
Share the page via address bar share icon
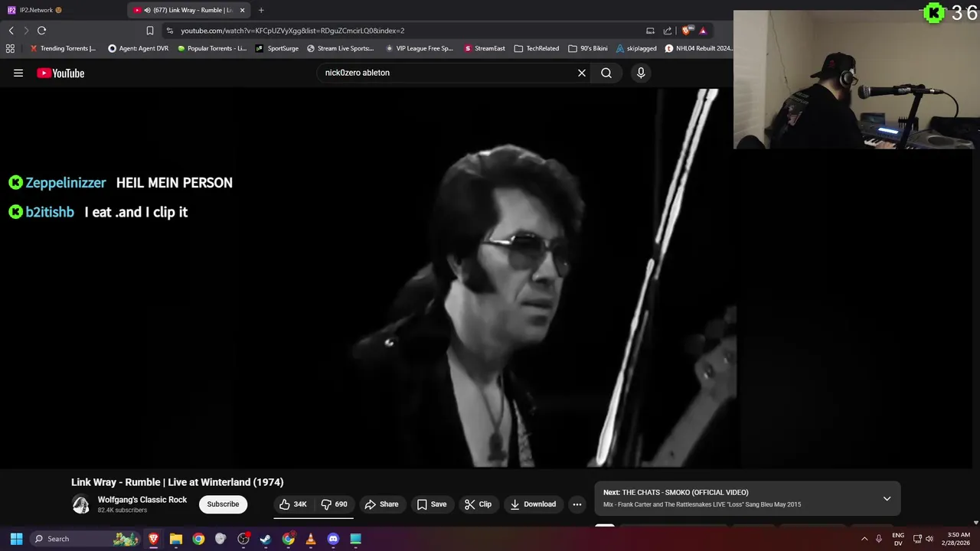coord(668,31)
